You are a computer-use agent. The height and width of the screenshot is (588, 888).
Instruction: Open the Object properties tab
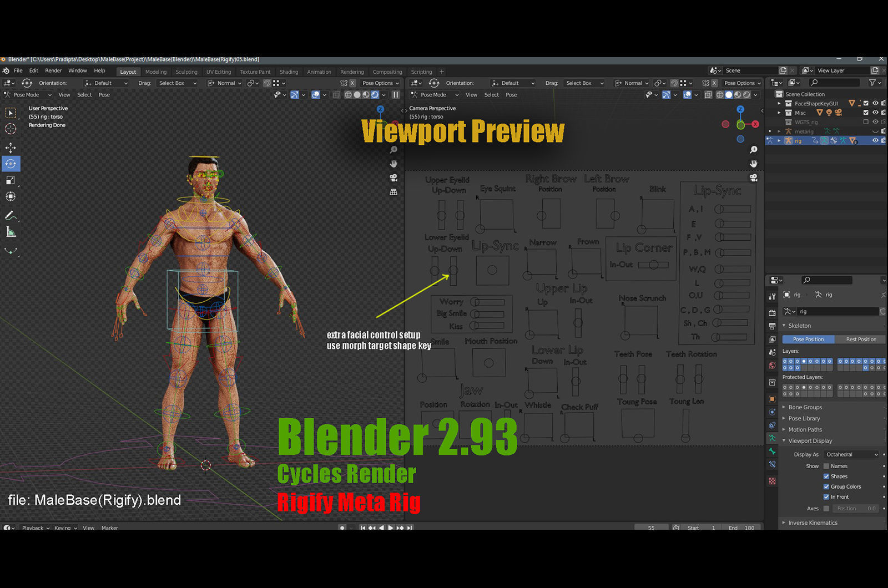point(772,399)
